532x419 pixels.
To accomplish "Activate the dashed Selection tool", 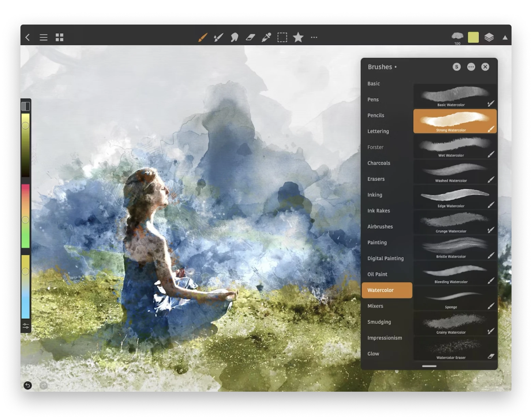I will 282,37.
